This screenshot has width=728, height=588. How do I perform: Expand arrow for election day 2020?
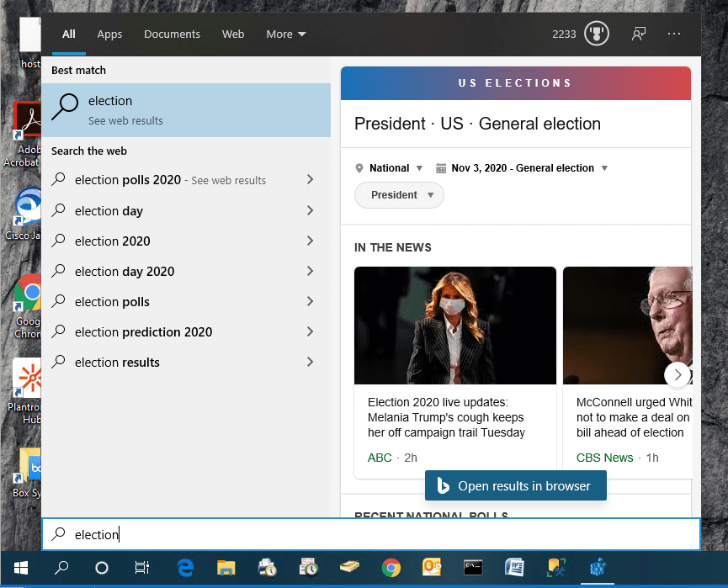tap(311, 271)
